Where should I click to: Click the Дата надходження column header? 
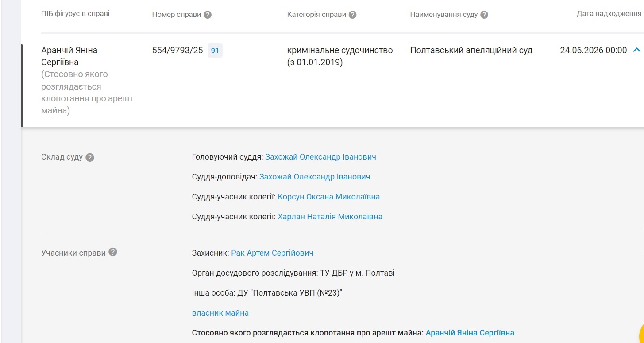click(x=609, y=14)
